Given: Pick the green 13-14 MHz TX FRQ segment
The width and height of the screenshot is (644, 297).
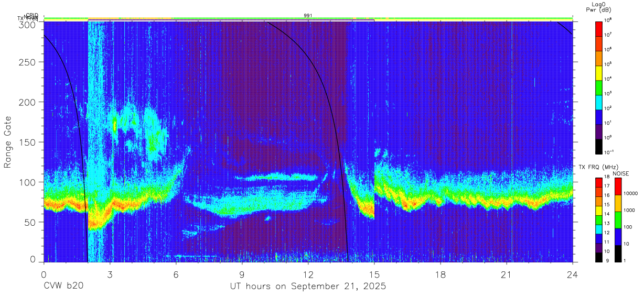Looking at the screenshot, I should (599, 220).
